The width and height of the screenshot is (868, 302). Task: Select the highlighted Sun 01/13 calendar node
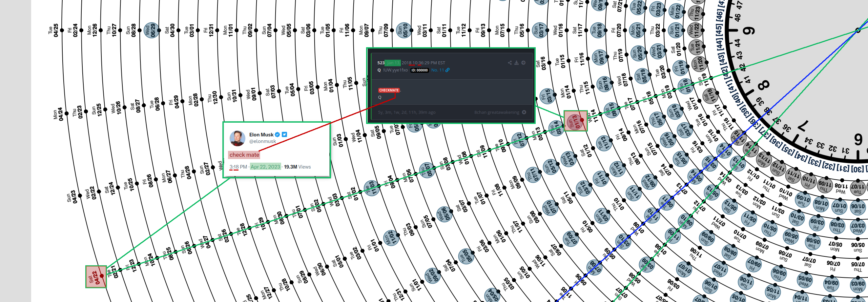pos(575,121)
